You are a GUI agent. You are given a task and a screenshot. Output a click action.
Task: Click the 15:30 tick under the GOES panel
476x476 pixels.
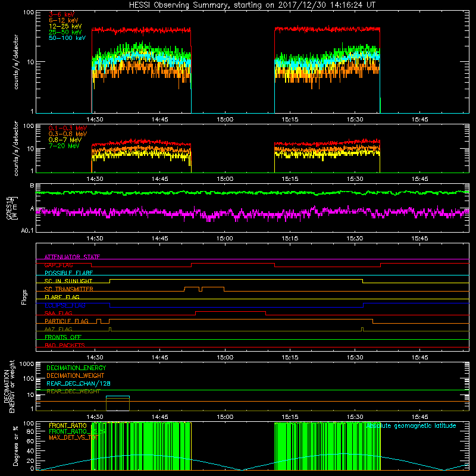click(355, 239)
